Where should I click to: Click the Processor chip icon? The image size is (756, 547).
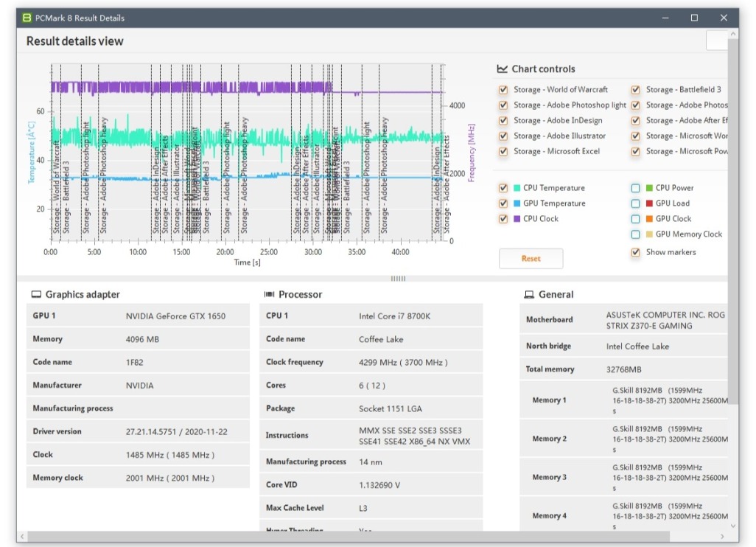point(270,294)
